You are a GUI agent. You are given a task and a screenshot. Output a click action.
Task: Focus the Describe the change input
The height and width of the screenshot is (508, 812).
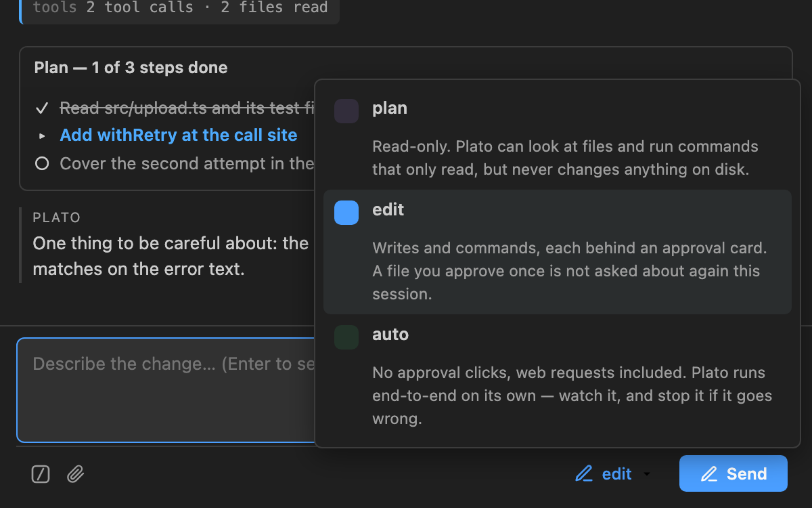tap(166, 390)
